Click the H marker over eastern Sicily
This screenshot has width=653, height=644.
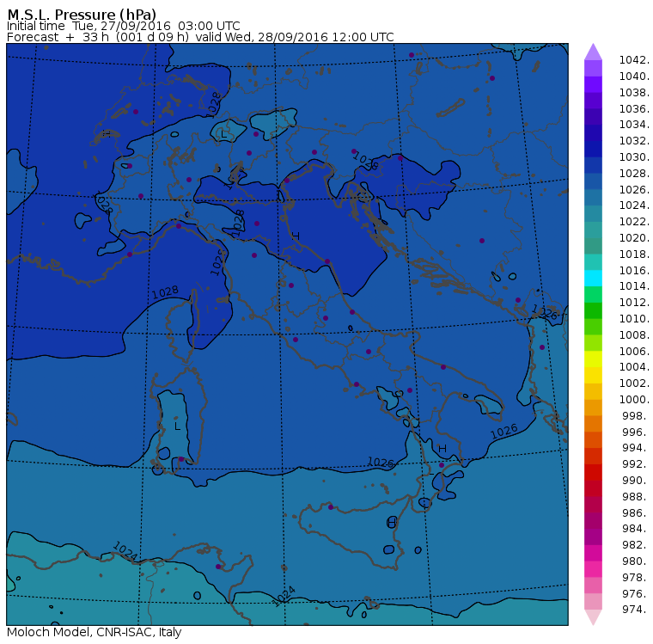[x=391, y=522]
